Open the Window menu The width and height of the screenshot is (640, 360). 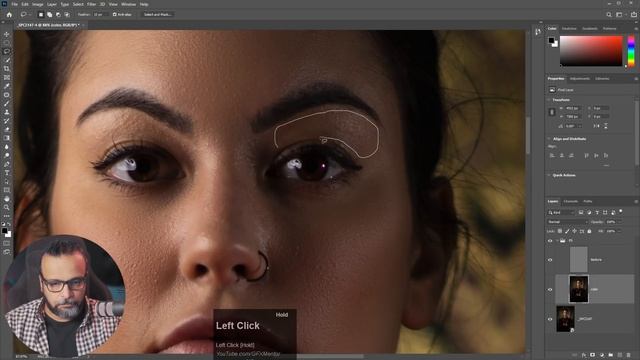point(129,4)
